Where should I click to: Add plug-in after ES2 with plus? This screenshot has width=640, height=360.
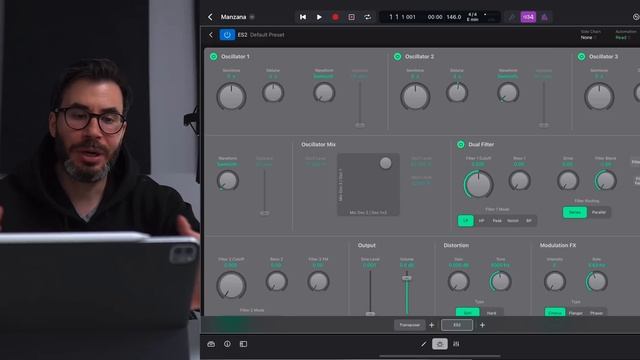[482, 325]
